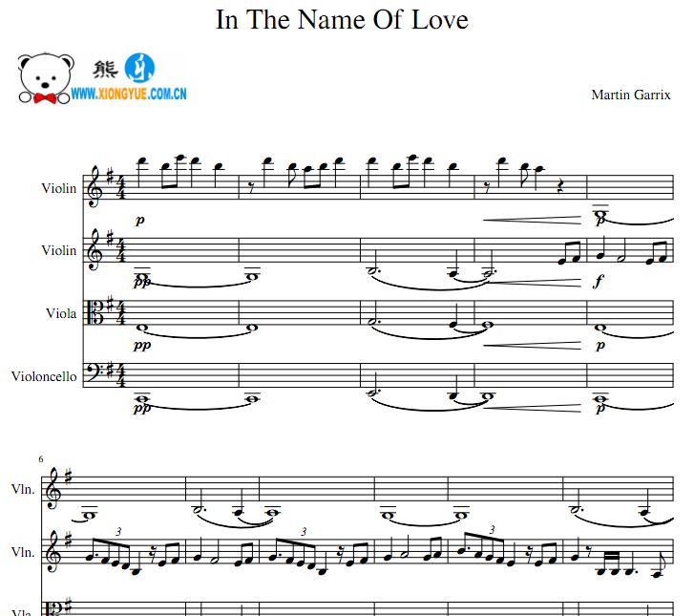The image size is (694, 616).
Task: Click the "pp" dynamic under Viola staff
Action: click(x=142, y=345)
